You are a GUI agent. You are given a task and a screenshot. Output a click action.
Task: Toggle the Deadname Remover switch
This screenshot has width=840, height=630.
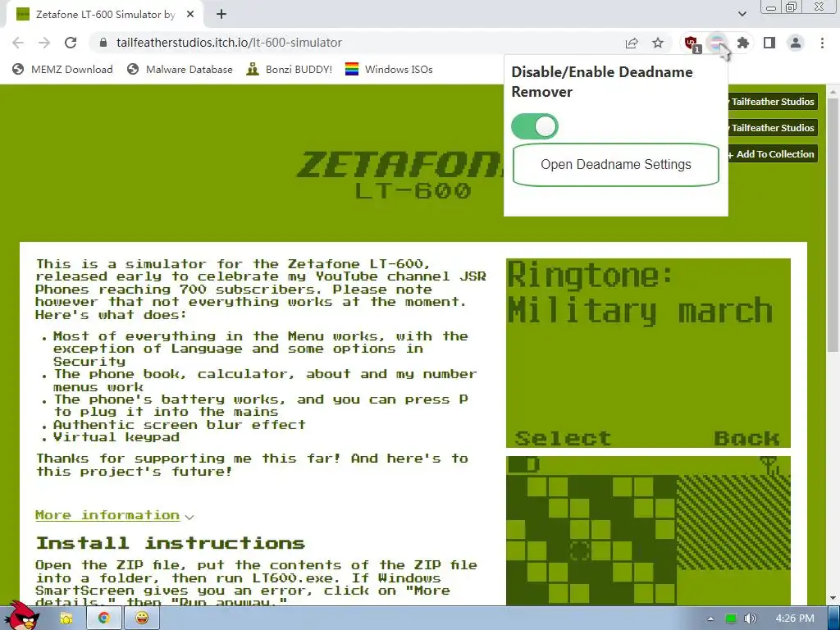534,126
